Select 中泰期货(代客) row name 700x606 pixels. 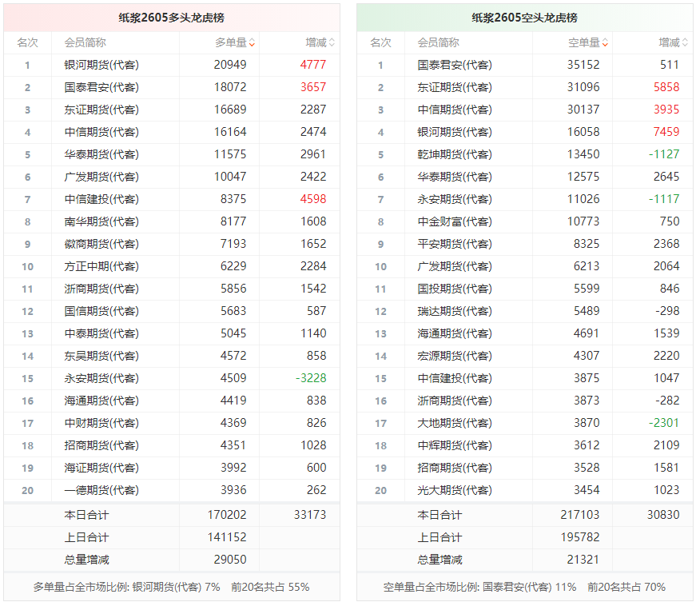[101, 333]
